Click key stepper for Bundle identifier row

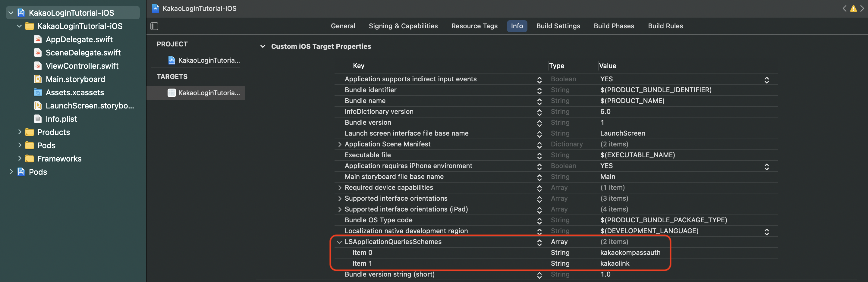(x=539, y=91)
